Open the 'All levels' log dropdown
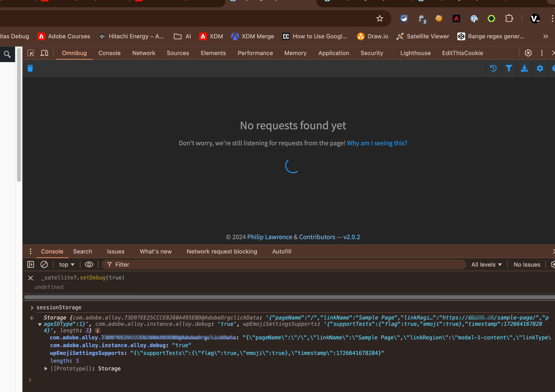Viewport: 555px width, 392px height. (486, 264)
